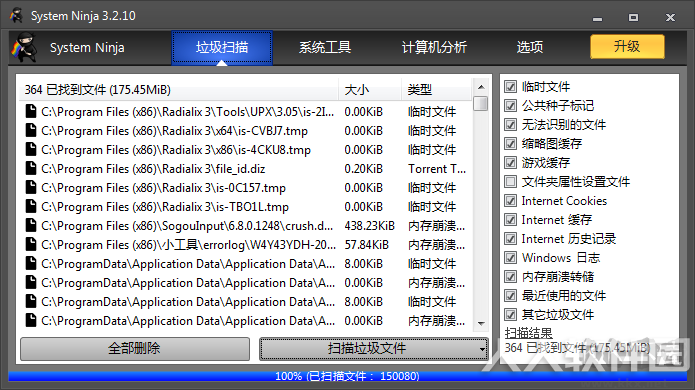Select the Torrent T... type cell
The image size is (695, 390).
tap(437, 169)
